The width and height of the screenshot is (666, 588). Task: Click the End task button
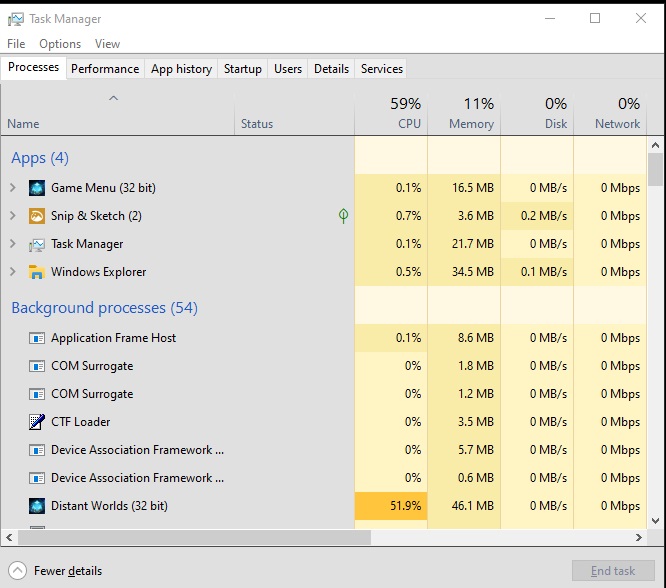[x=613, y=571]
